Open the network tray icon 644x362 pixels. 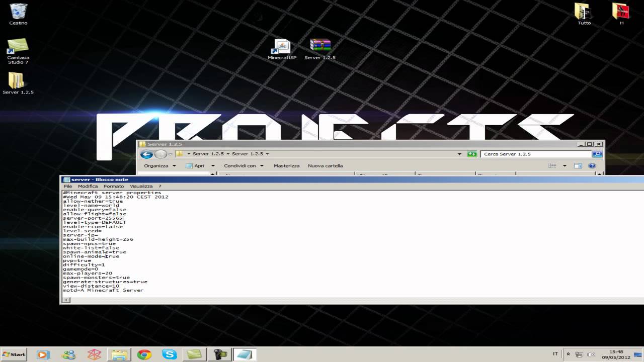[579, 354]
